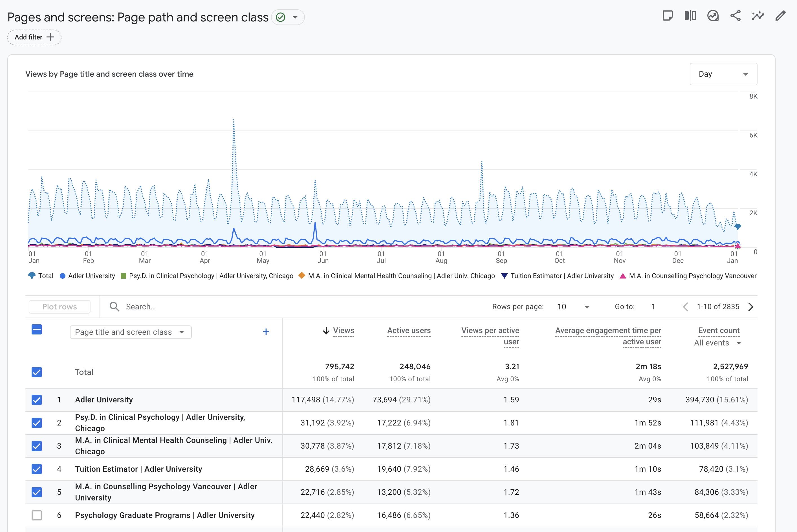
Task: Click the plus icon to add a dimension
Action: tap(266, 332)
